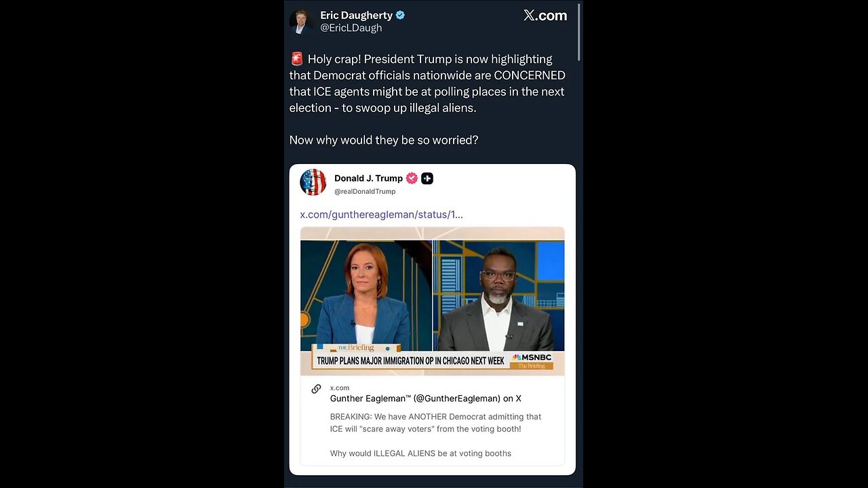Click the MSNBC logo on the video banner
The height and width of the screenshot is (488, 868).
tap(533, 357)
